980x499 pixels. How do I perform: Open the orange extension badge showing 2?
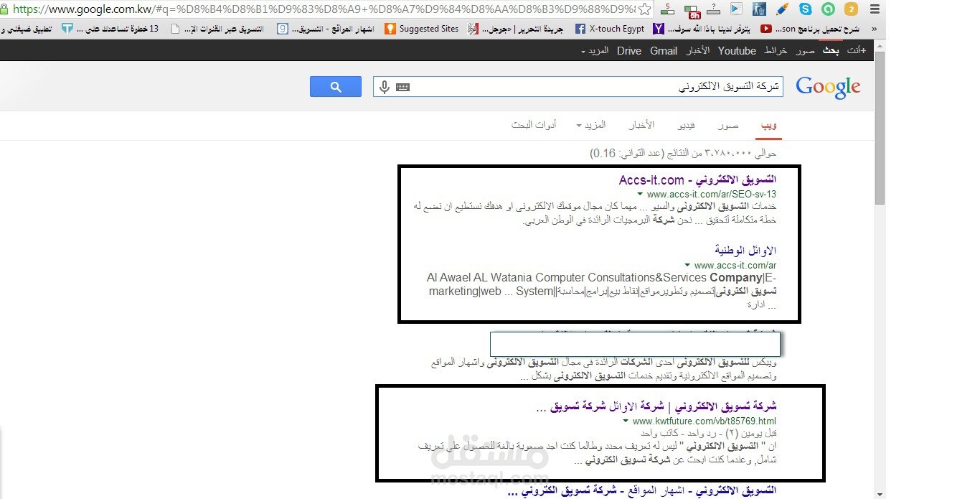pyautogui.click(x=851, y=9)
